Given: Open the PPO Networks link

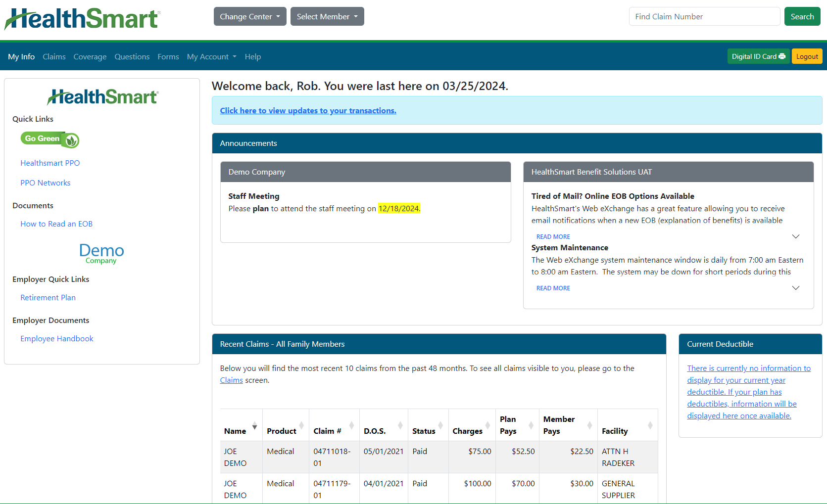Looking at the screenshot, I should click(x=46, y=183).
